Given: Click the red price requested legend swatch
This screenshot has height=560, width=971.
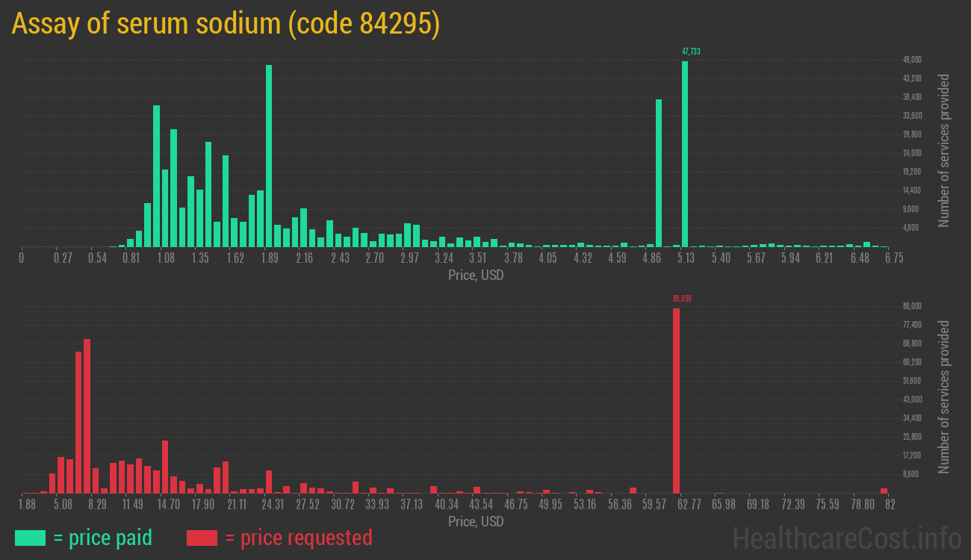Looking at the screenshot, I should (202, 538).
